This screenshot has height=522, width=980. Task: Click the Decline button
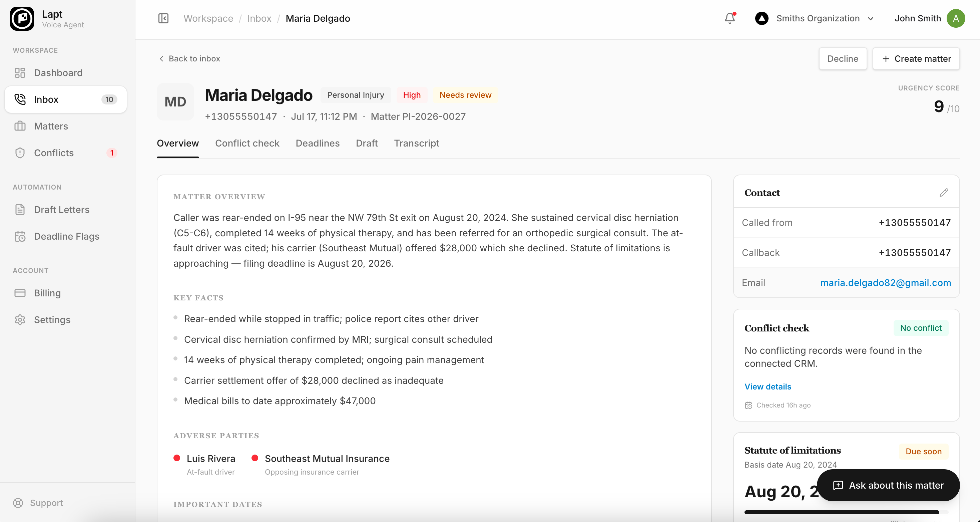click(x=843, y=59)
